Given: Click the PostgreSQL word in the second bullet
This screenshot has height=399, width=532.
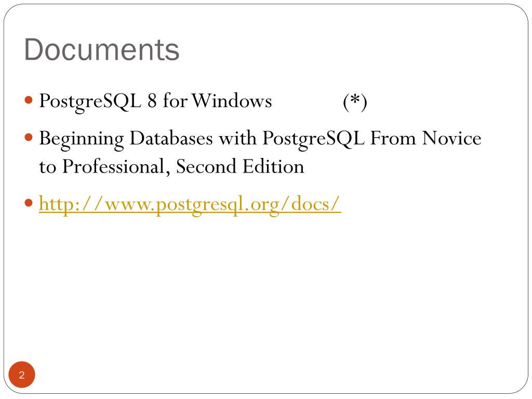Looking at the screenshot, I should click(x=313, y=139).
